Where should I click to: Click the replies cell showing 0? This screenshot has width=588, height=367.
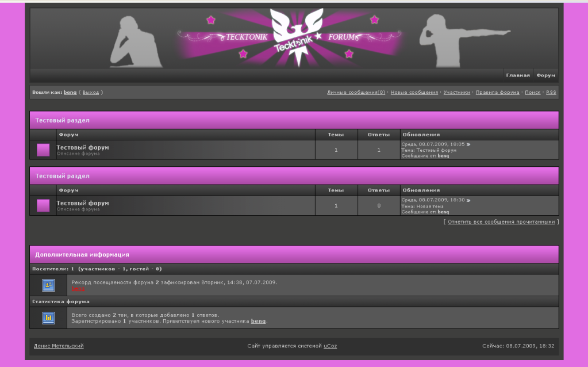(379, 205)
